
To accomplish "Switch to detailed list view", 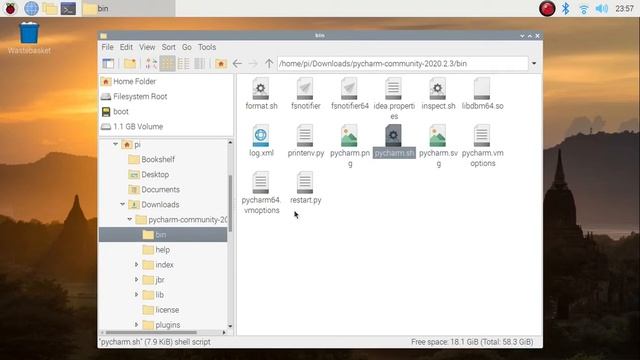I will tap(200, 63).
